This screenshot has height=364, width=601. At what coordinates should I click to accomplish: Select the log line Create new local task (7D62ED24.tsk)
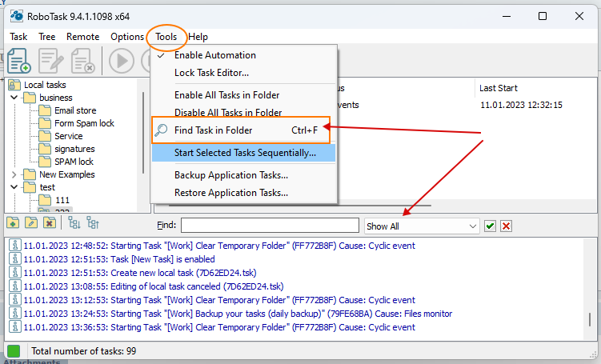pyautogui.click(x=140, y=273)
